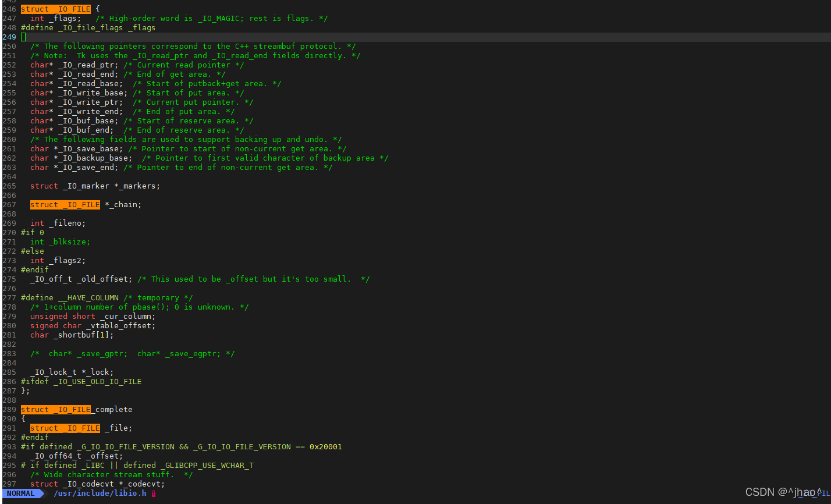Click the 'High-order word is _IO_MAGIC' comment

click(x=212, y=19)
